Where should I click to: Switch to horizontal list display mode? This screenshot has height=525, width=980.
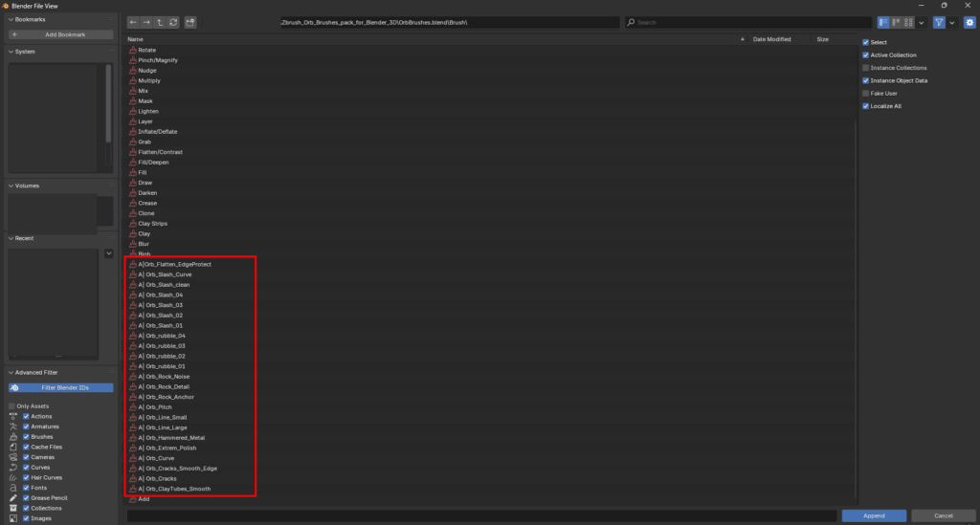pyautogui.click(x=896, y=23)
